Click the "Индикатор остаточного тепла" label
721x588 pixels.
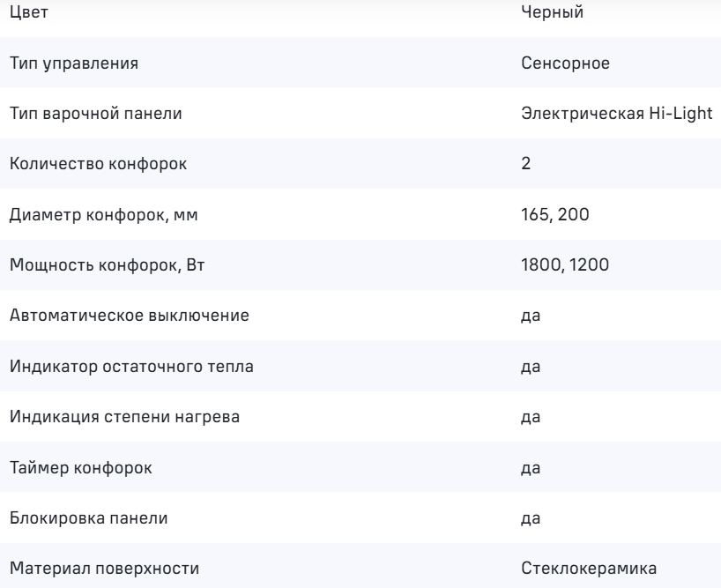coord(132,367)
